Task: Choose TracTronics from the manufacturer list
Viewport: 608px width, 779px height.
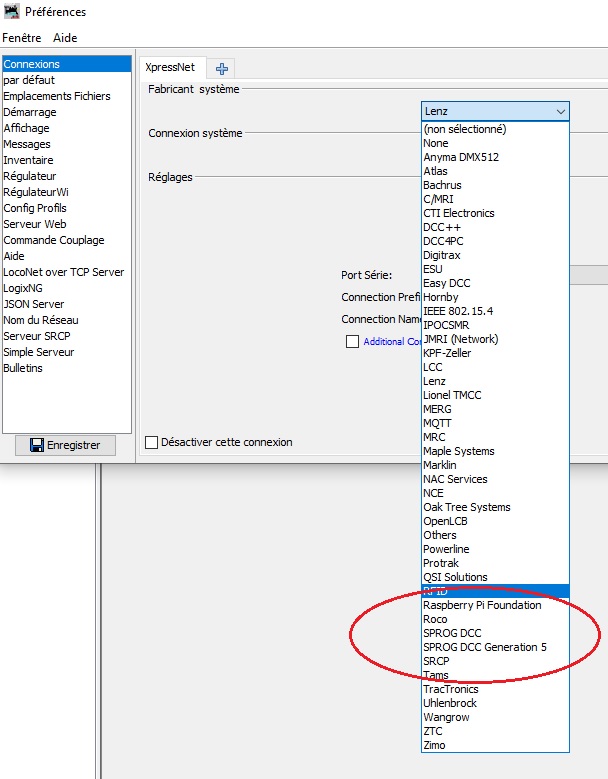Action: pos(495,689)
